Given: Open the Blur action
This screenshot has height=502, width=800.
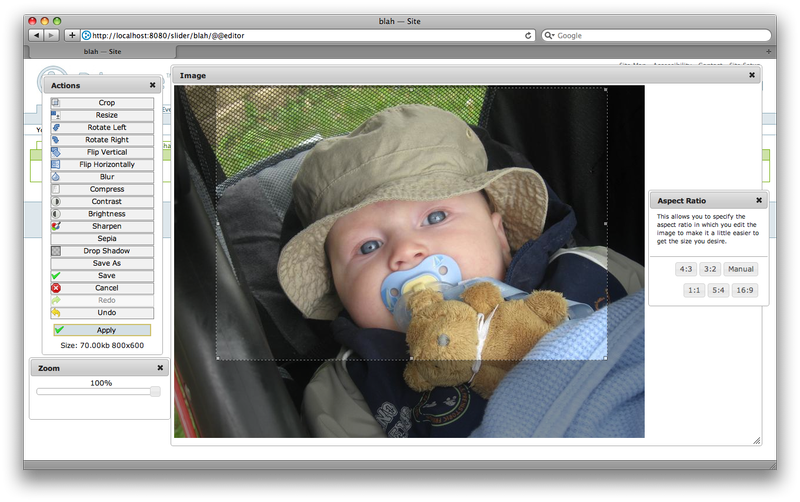Looking at the screenshot, I should click(x=106, y=177).
